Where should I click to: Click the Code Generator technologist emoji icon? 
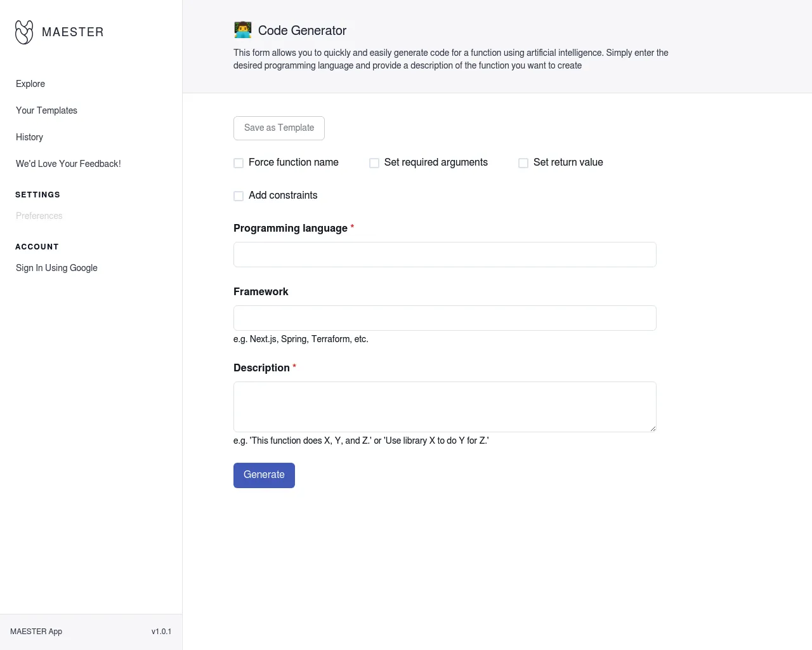tap(242, 30)
